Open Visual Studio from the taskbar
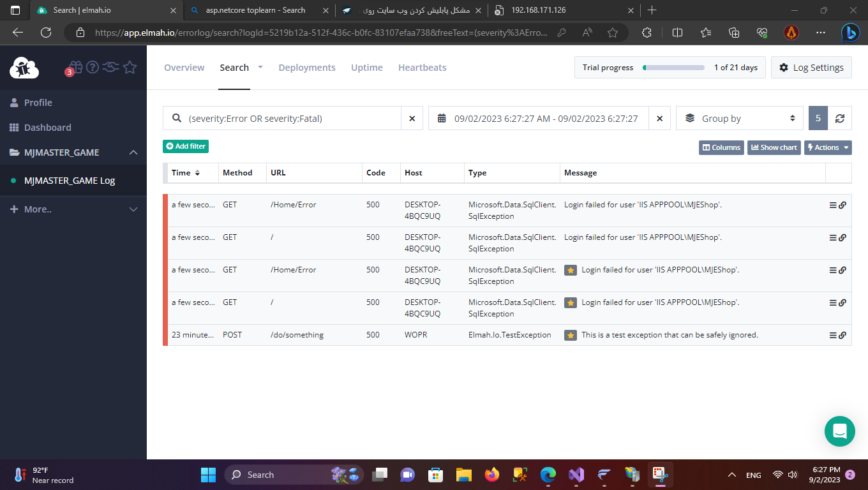The height and width of the screenshot is (490, 868). click(576, 475)
